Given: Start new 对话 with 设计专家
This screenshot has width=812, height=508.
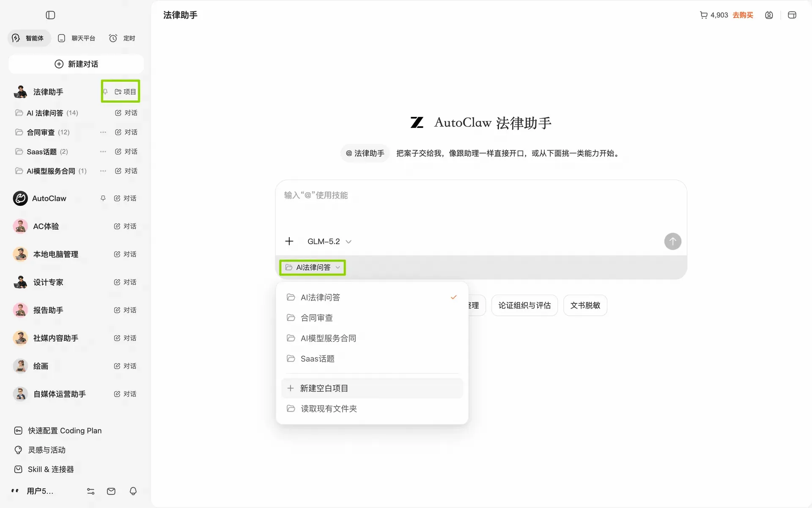Looking at the screenshot, I should tap(125, 282).
